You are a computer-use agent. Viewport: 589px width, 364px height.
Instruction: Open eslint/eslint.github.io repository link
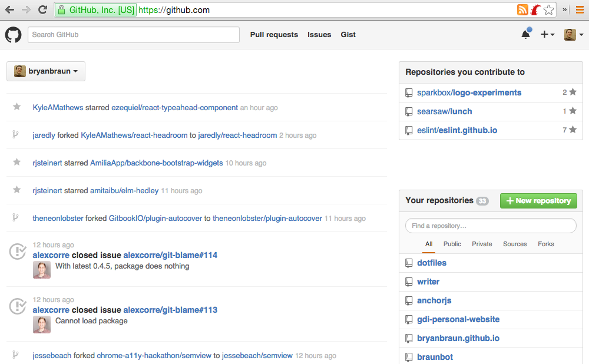[x=457, y=130]
